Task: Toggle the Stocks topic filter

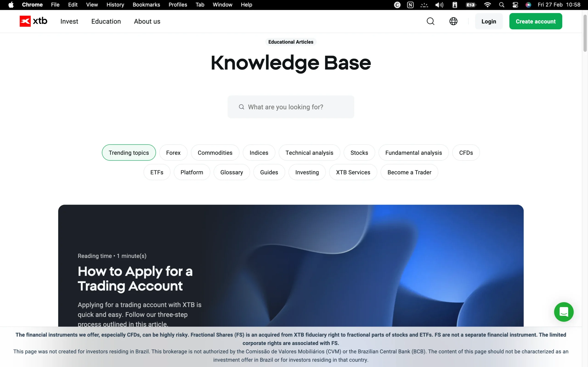Action: (359, 153)
